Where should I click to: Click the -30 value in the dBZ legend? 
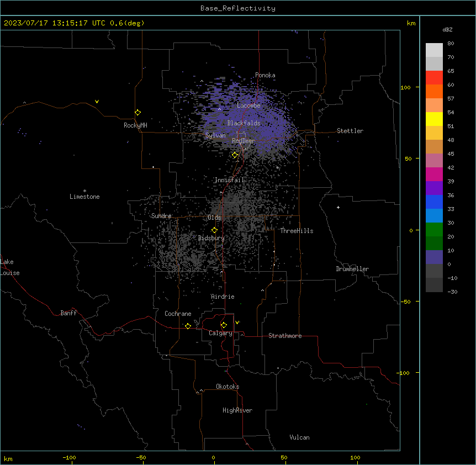click(452, 292)
